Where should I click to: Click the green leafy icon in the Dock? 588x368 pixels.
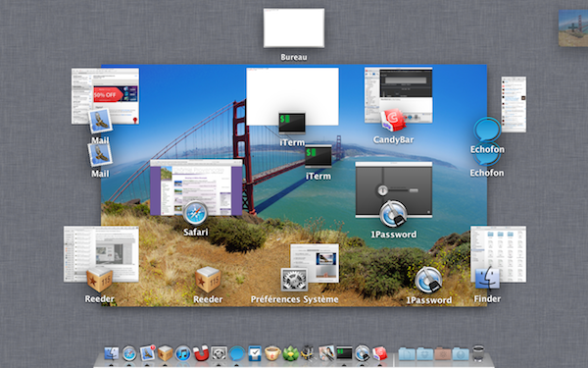(291, 353)
